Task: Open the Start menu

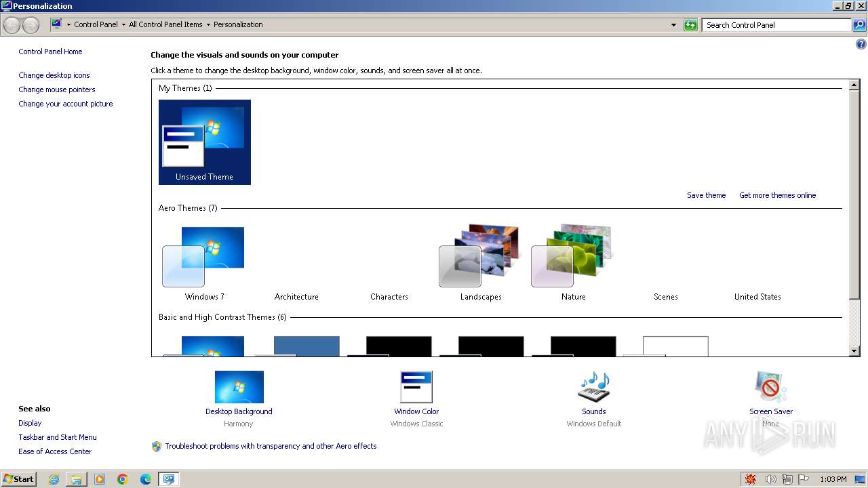Action: tap(18, 479)
